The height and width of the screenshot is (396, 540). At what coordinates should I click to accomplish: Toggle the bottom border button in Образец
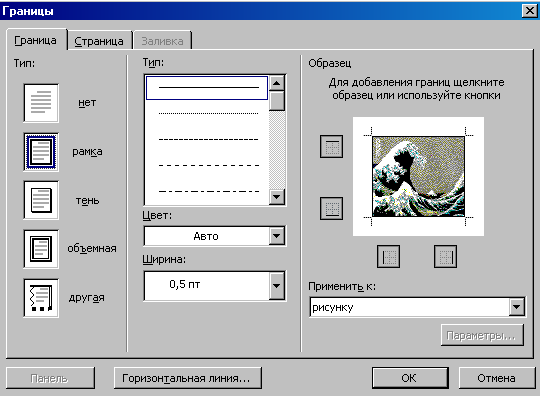331,208
